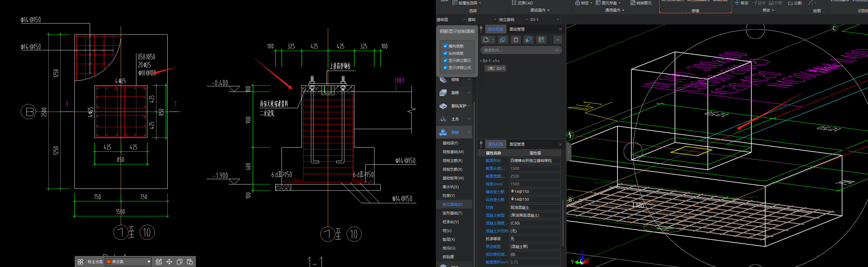Click the search magnifier icon in component search
The image size is (868, 267).
556,50
